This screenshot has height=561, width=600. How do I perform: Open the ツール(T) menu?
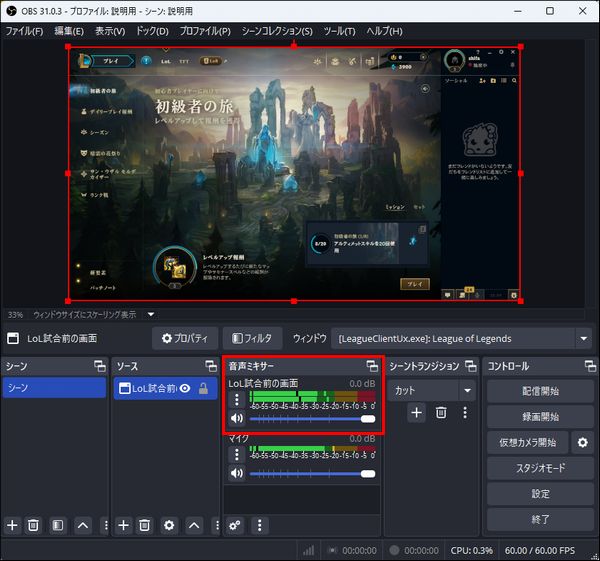tap(339, 31)
